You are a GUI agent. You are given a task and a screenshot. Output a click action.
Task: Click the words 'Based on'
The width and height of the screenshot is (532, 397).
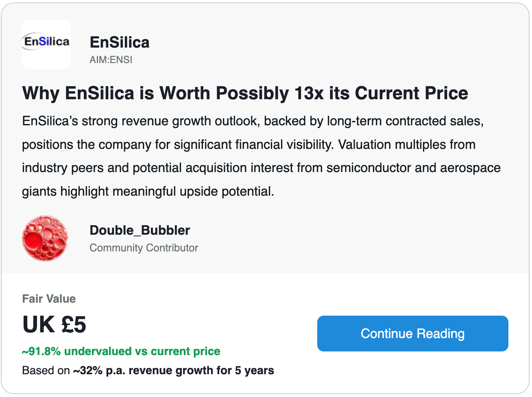coord(46,371)
